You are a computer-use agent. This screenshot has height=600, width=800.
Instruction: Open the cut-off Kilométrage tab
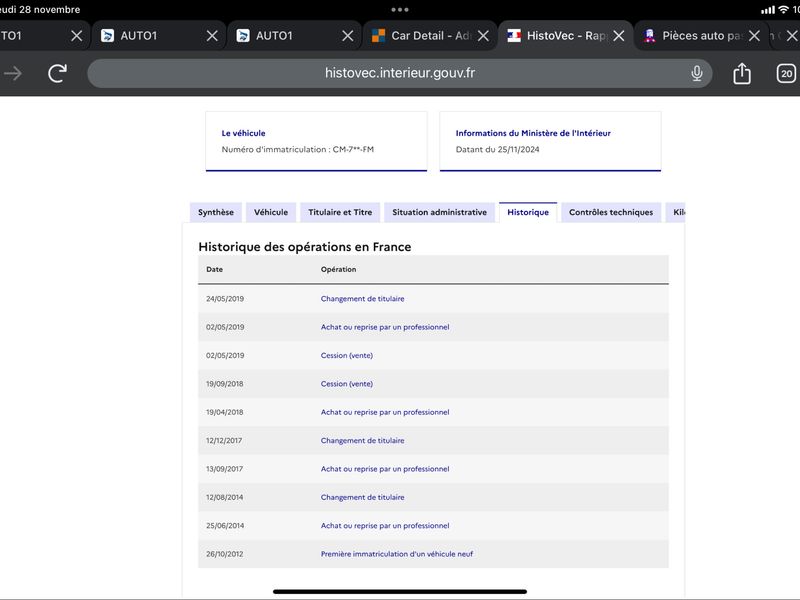676,212
